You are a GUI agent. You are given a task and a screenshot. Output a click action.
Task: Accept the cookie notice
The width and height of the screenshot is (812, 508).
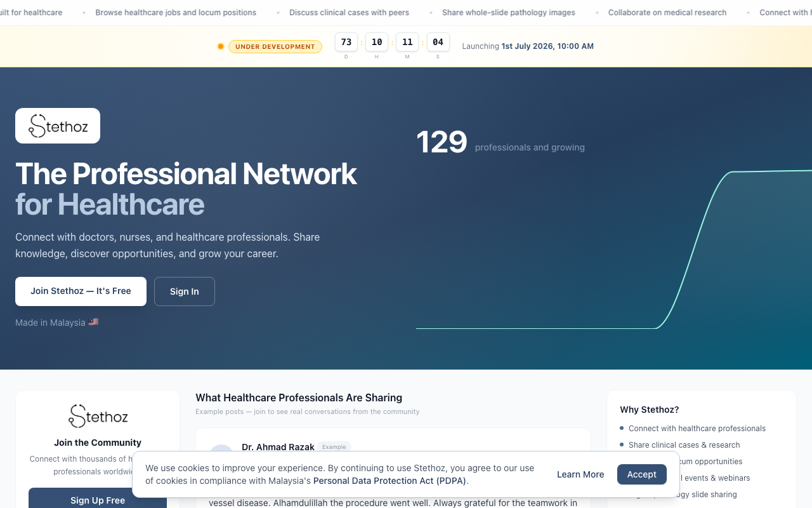(x=642, y=474)
